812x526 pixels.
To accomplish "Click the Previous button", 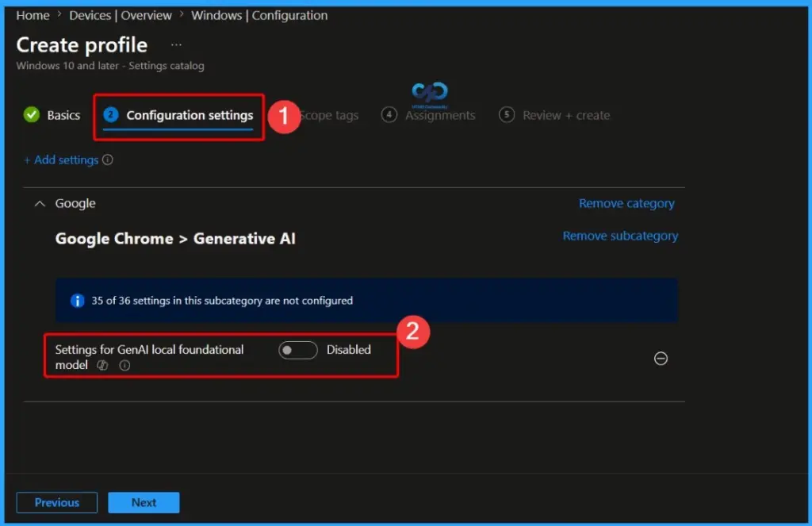I will coord(57,502).
